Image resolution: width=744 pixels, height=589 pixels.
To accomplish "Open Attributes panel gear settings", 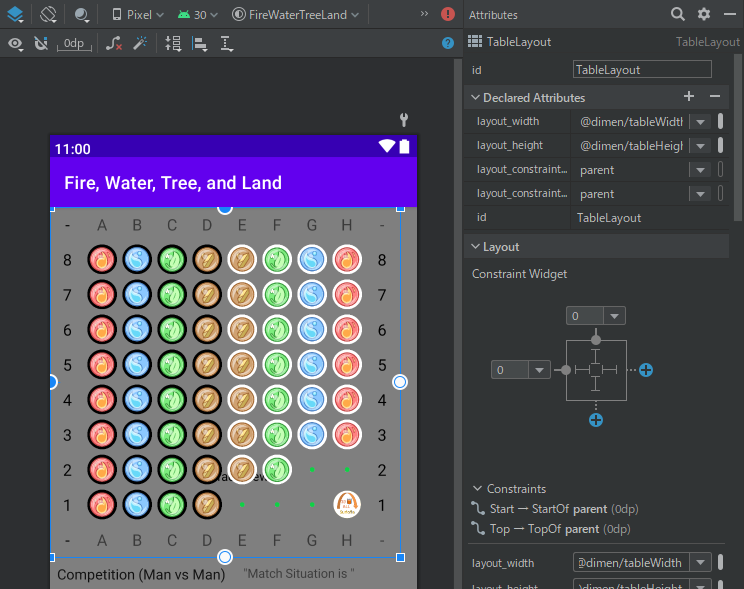I will click(x=704, y=14).
